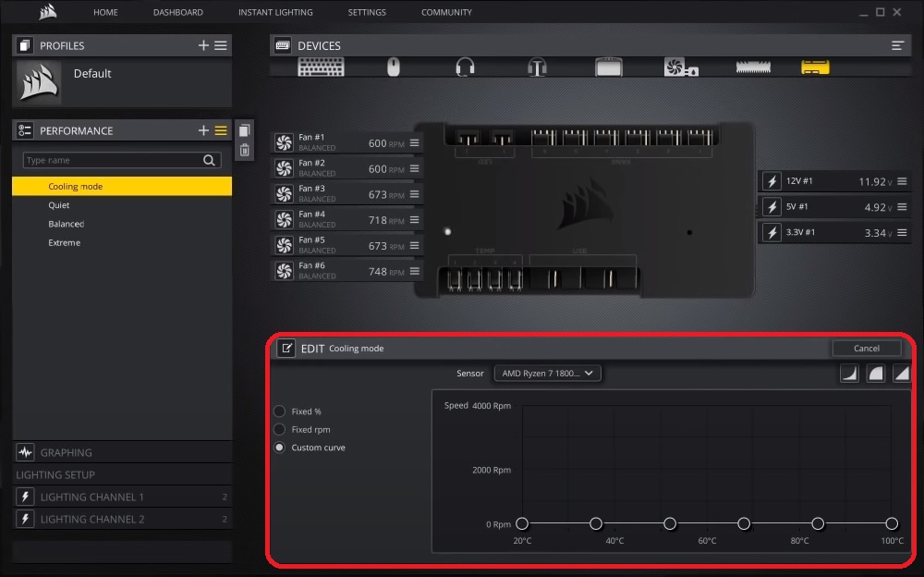Open the Sensor dropdown for AMD Ryzen

(x=547, y=373)
